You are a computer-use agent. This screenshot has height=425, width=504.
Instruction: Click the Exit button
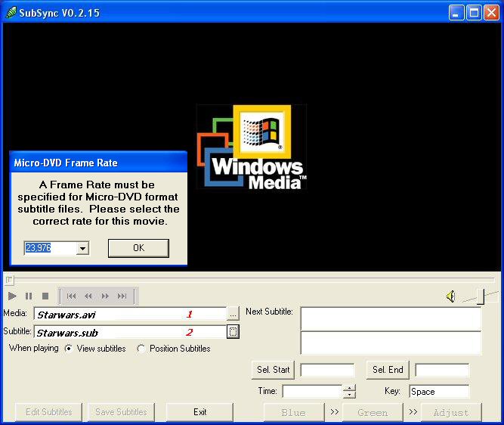199,412
